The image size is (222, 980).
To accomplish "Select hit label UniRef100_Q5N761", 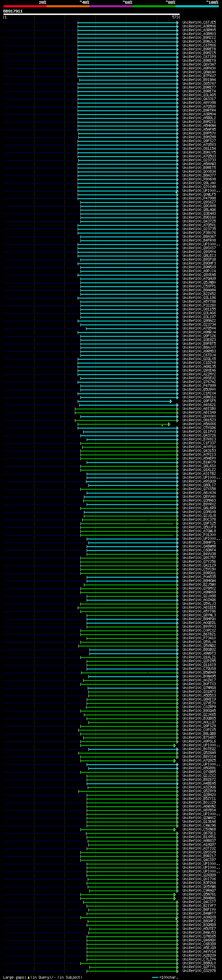I will coord(199,894).
